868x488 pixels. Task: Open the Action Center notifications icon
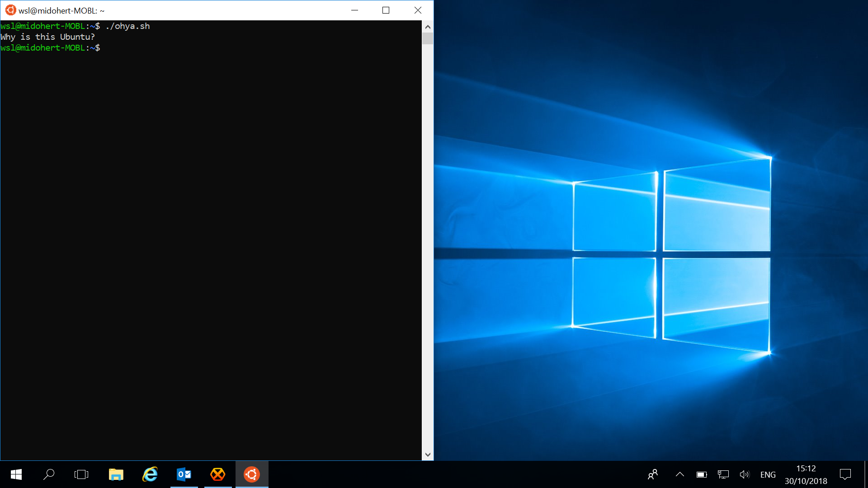pyautogui.click(x=845, y=474)
